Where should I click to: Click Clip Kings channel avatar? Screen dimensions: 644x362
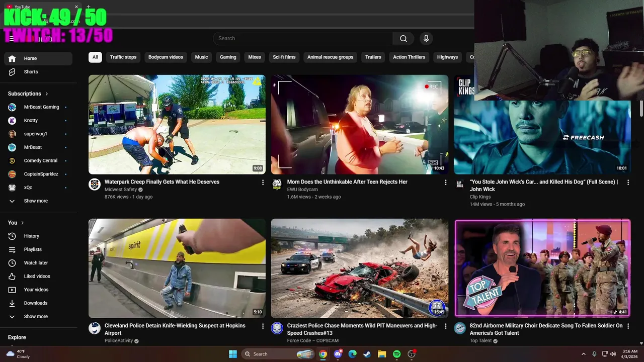click(x=460, y=184)
